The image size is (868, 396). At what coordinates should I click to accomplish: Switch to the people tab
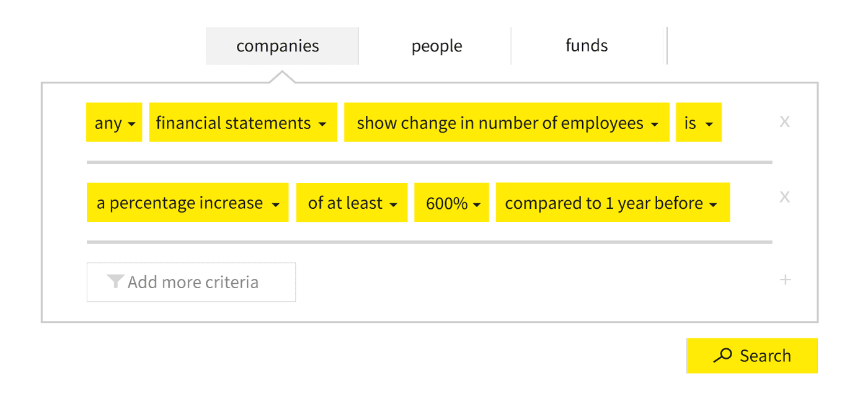coord(436,46)
